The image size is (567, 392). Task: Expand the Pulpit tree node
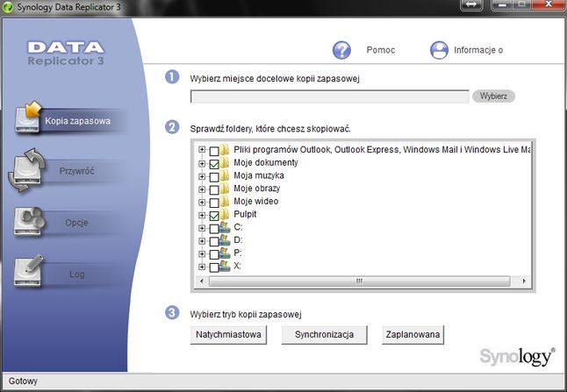point(202,215)
